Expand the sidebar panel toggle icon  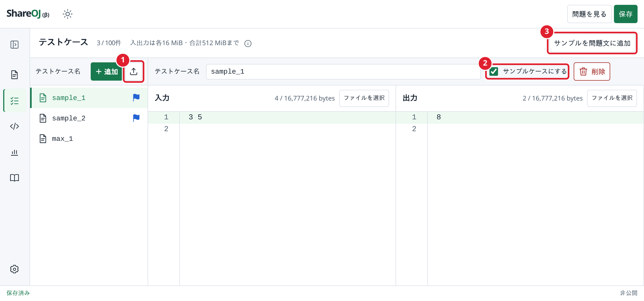coord(14,45)
